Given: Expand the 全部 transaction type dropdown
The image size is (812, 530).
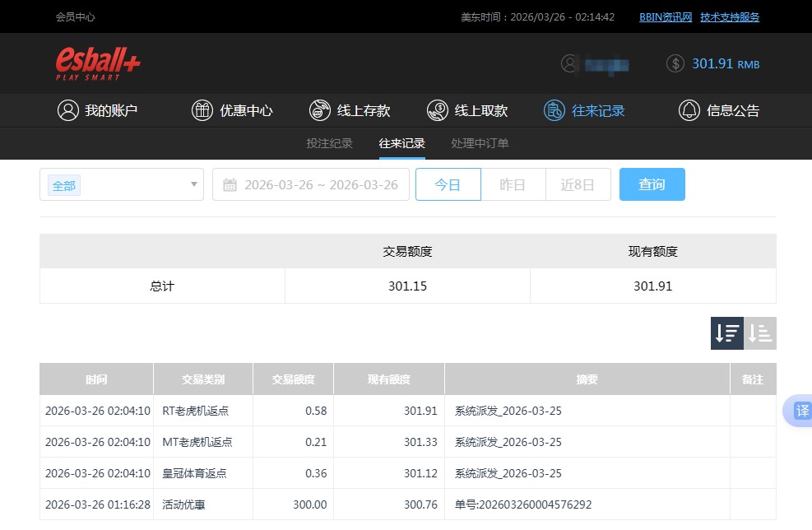Looking at the screenshot, I should pos(121,184).
